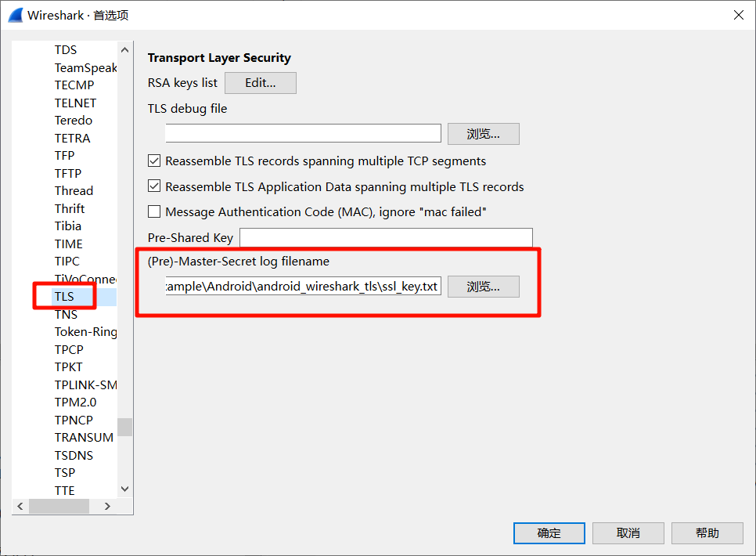Toggle reassemble TLS Application Data checkbox
This screenshot has height=556, width=756.
tap(154, 186)
